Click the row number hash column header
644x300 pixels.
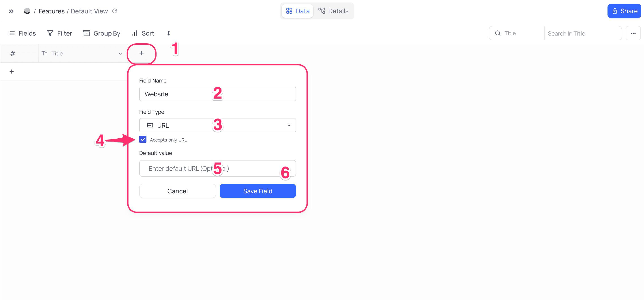[13, 53]
